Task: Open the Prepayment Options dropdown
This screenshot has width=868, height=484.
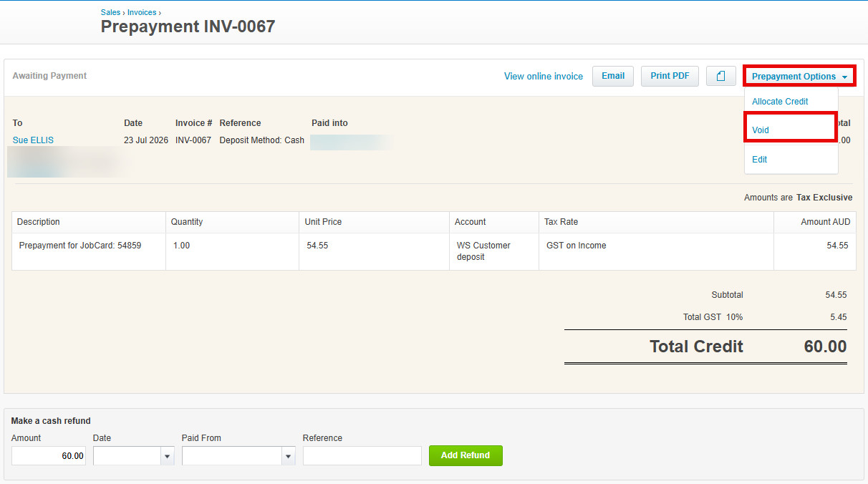Action: pos(799,76)
